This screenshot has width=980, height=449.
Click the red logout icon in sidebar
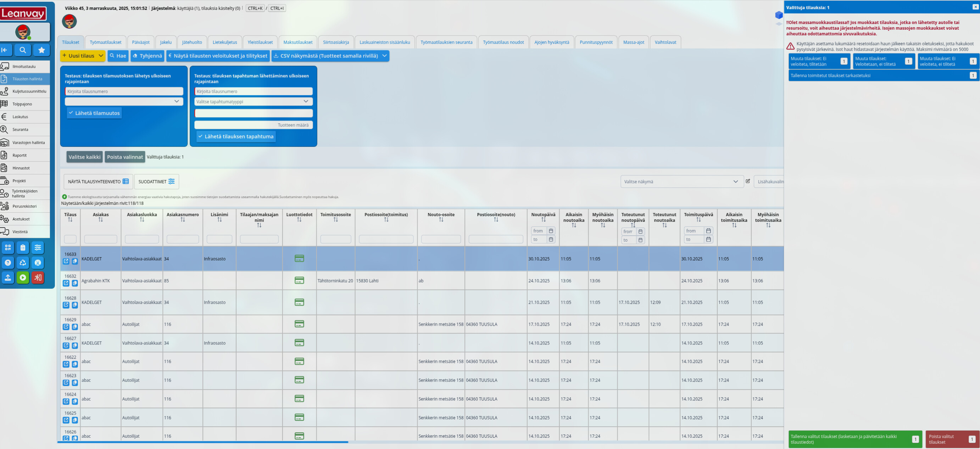coord(38,277)
